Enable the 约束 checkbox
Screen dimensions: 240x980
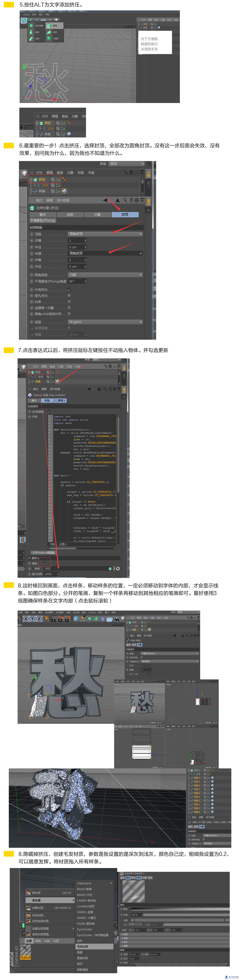tap(69, 302)
